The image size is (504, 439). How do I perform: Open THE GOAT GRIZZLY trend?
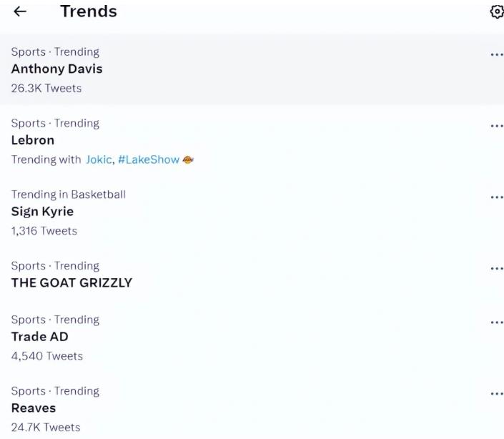(x=71, y=282)
